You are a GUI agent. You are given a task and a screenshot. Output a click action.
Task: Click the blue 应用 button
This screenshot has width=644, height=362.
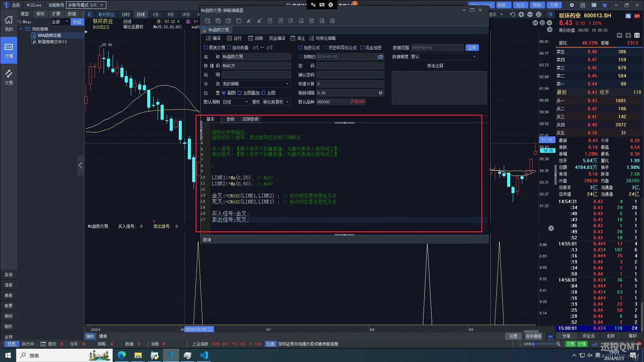click(x=472, y=48)
